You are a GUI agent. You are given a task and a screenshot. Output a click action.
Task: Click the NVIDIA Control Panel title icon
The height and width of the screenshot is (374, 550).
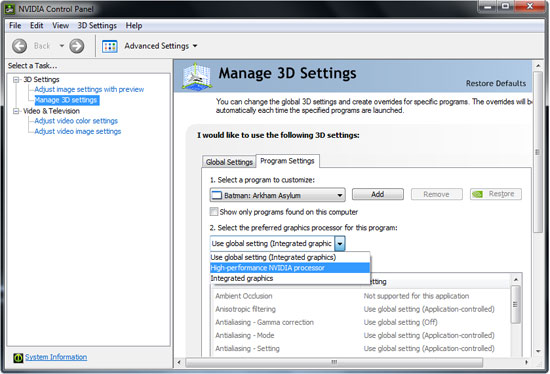pos(10,9)
